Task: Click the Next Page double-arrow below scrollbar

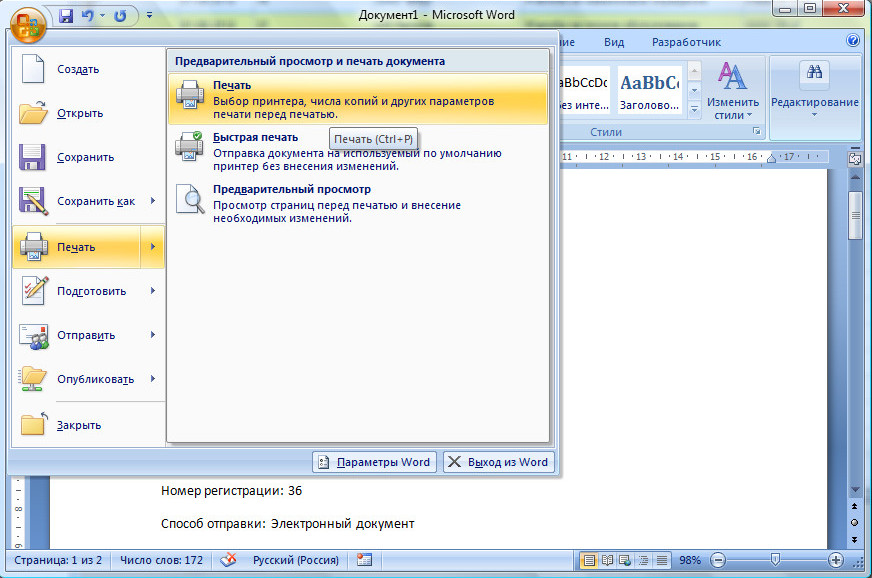Action: point(855,540)
